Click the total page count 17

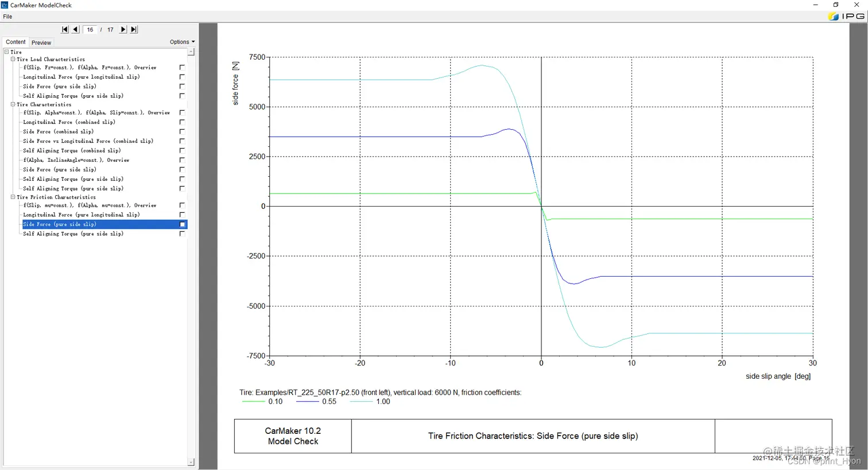110,30
